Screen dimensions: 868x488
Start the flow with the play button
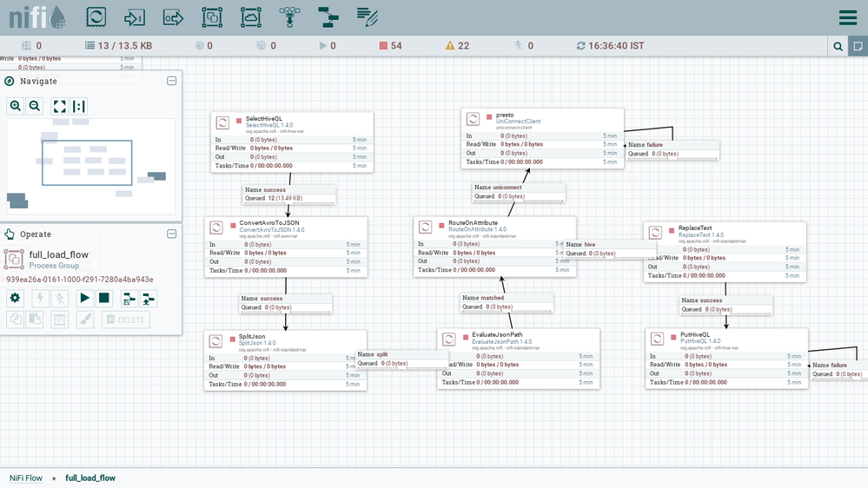[x=84, y=298]
